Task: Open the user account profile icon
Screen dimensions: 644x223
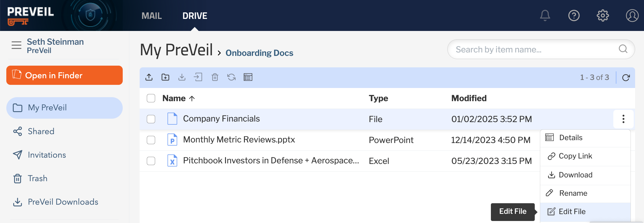Action: [x=632, y=15]
